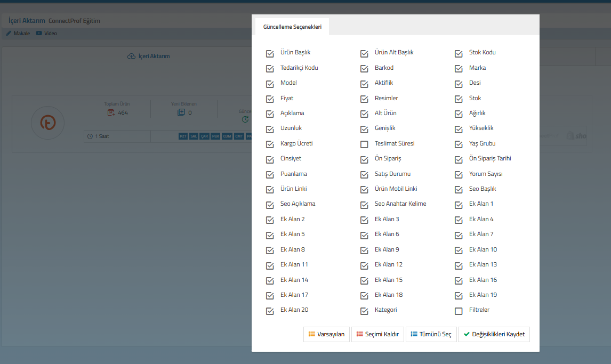
Task: Click the Video play icon link
Action: coord(39,34)
